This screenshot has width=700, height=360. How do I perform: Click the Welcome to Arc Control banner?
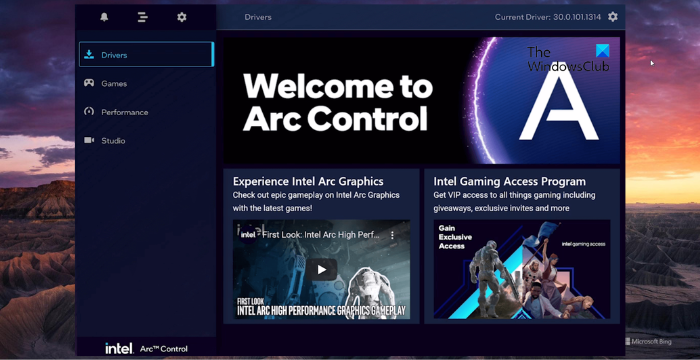[x=421, y=100]
